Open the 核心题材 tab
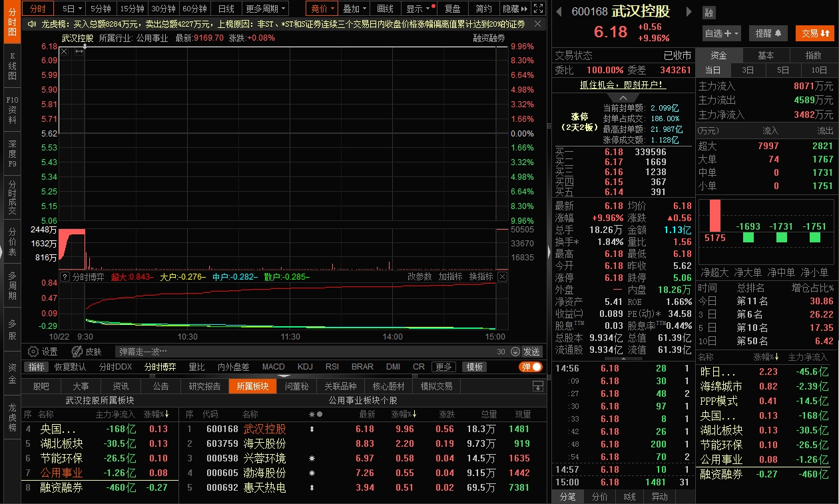Screen dimensions: 839x504 (388, 386)
